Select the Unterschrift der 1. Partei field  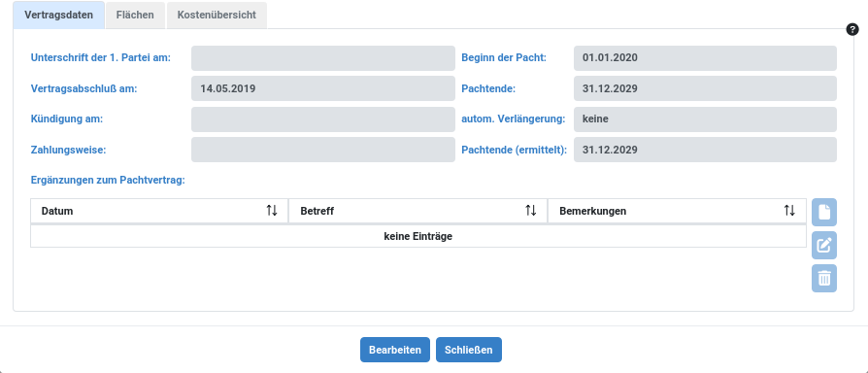click(322, 58)
